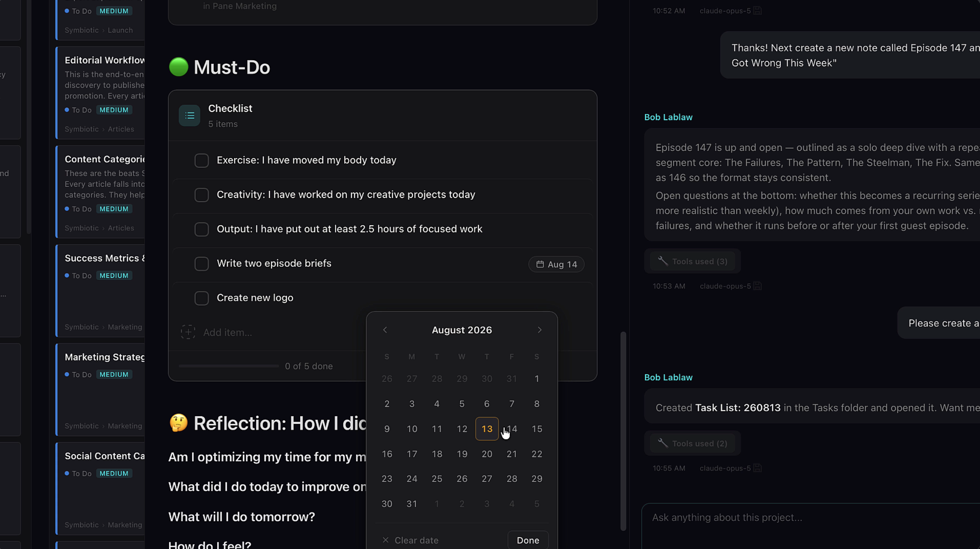Click the calendar icon in the Aug 14 badge
This screenshot has height=549, width=980.
click(x=540, y=264)
